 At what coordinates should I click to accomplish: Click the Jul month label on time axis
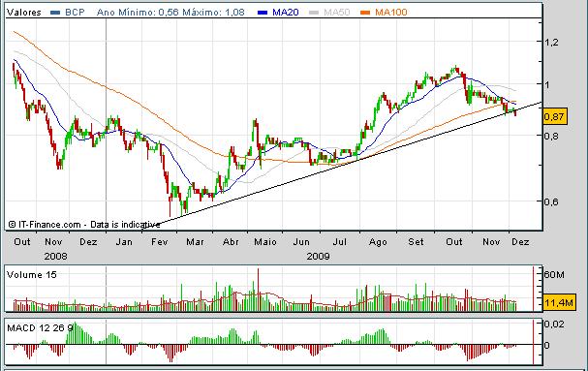339,242
